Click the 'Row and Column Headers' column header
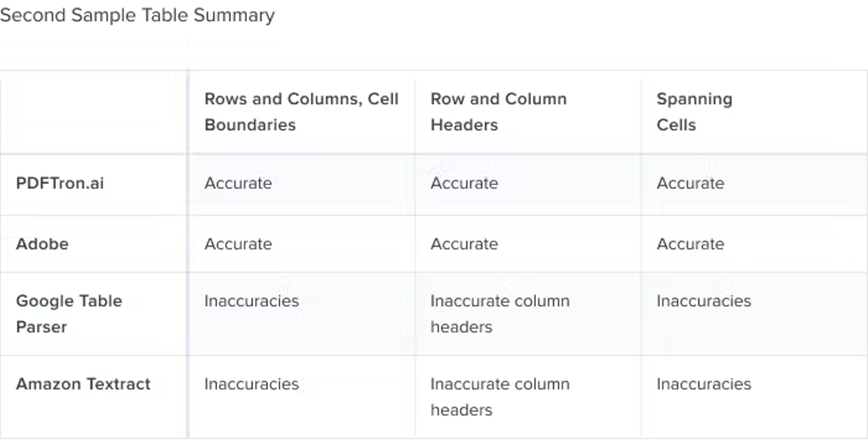 498,112
